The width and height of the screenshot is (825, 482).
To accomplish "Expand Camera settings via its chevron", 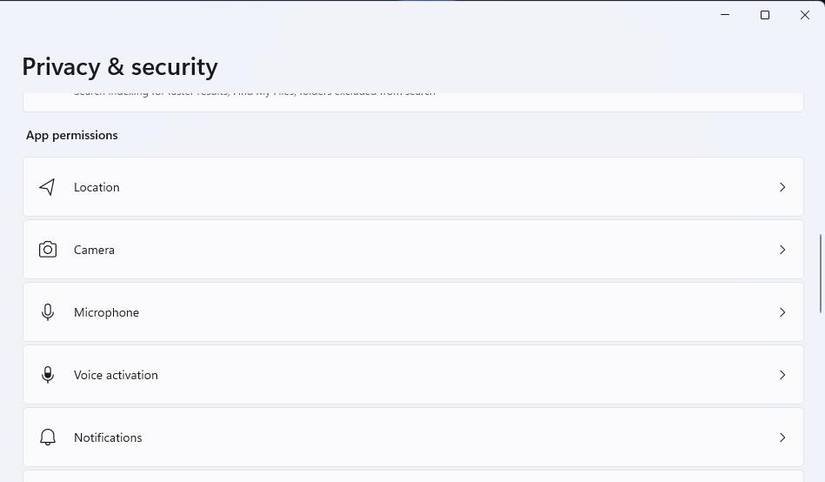I will (x=782, y=250).
